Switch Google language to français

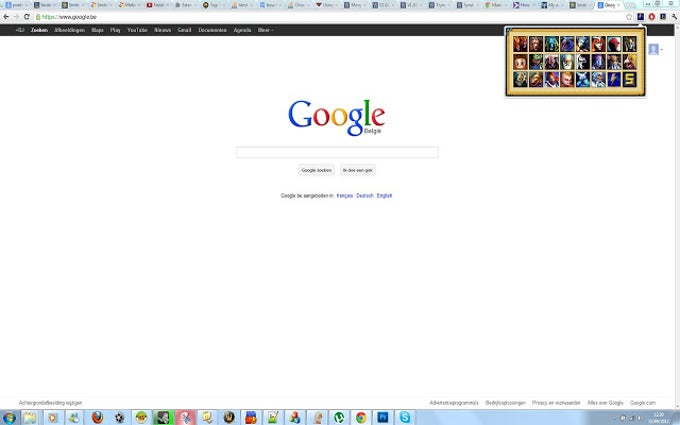(x=345, y=196)
